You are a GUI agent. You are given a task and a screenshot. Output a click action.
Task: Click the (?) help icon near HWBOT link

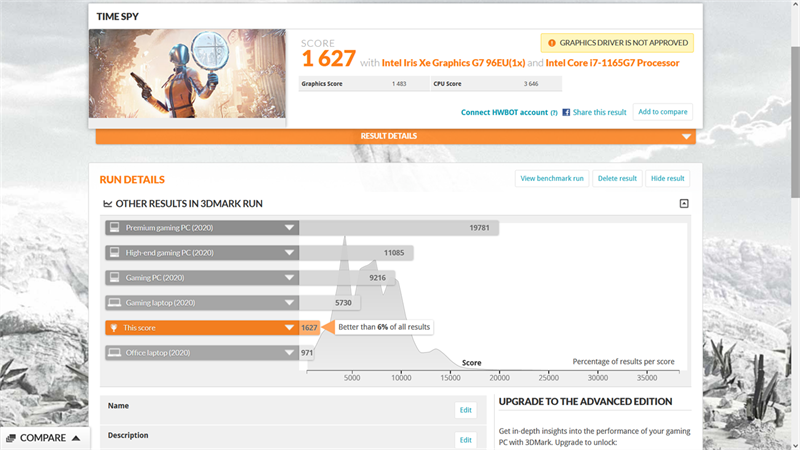click(554, 113)
